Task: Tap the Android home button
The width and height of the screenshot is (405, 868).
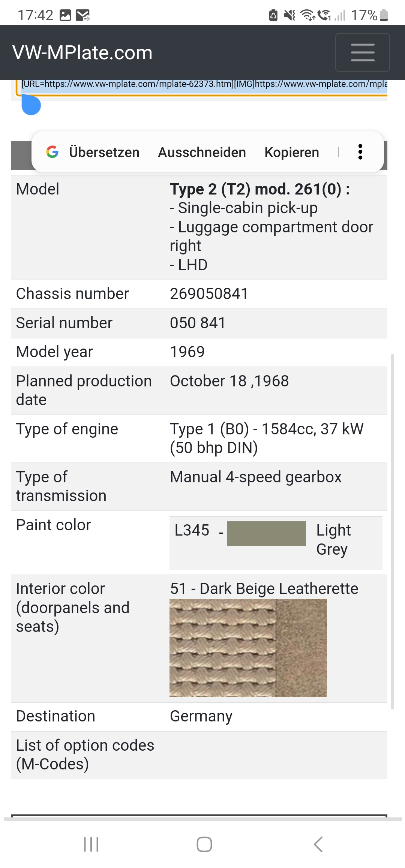Action: pyautogui.click(x=204, y=844)
